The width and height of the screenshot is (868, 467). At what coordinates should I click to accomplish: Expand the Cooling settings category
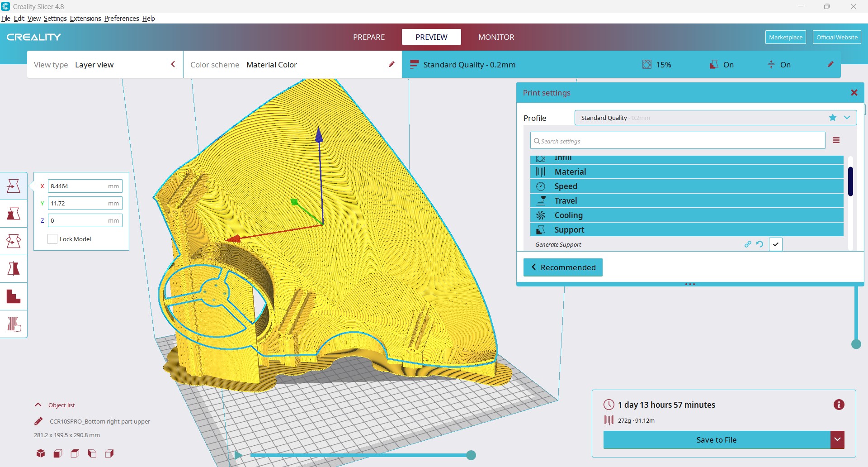[x=687, y=215]
